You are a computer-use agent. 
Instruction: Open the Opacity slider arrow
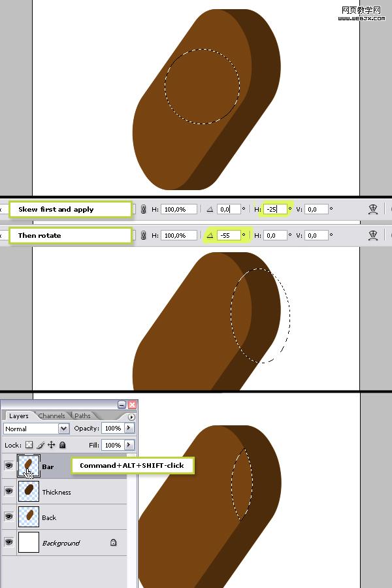129,428
